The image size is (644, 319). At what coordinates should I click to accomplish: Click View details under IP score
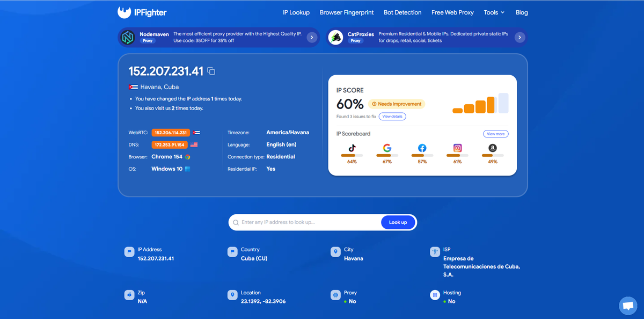[x=392, y=117]
